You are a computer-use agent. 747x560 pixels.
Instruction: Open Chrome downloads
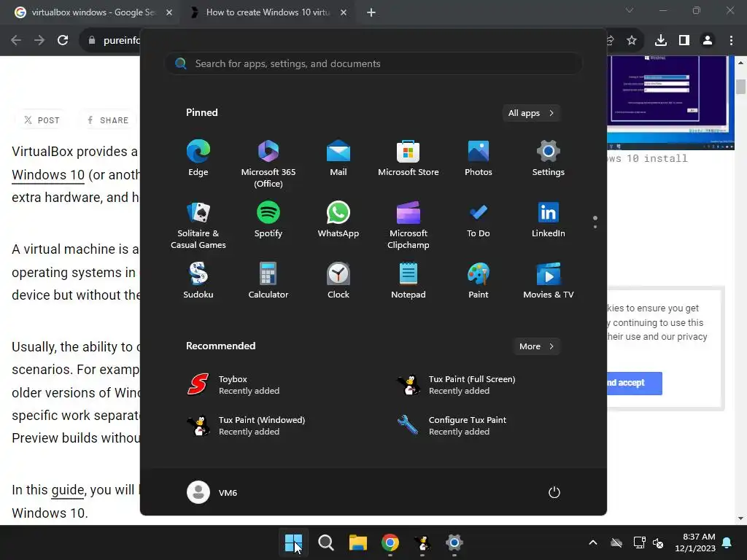pyautogui.click(x=661, y=41)
